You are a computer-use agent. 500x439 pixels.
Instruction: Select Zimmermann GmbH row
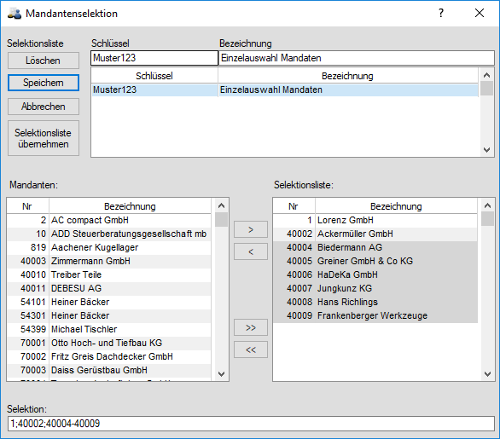tap(109, 261)
